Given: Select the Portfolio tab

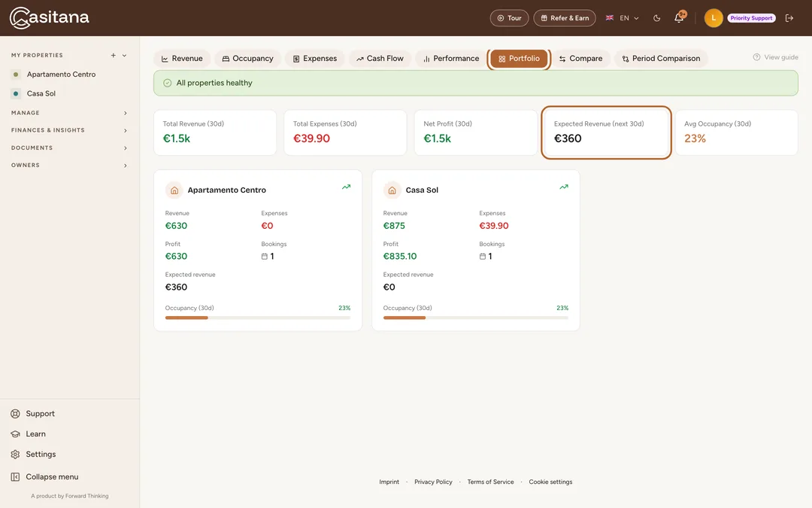Looking at the screenshot, I should click(519, 59).
